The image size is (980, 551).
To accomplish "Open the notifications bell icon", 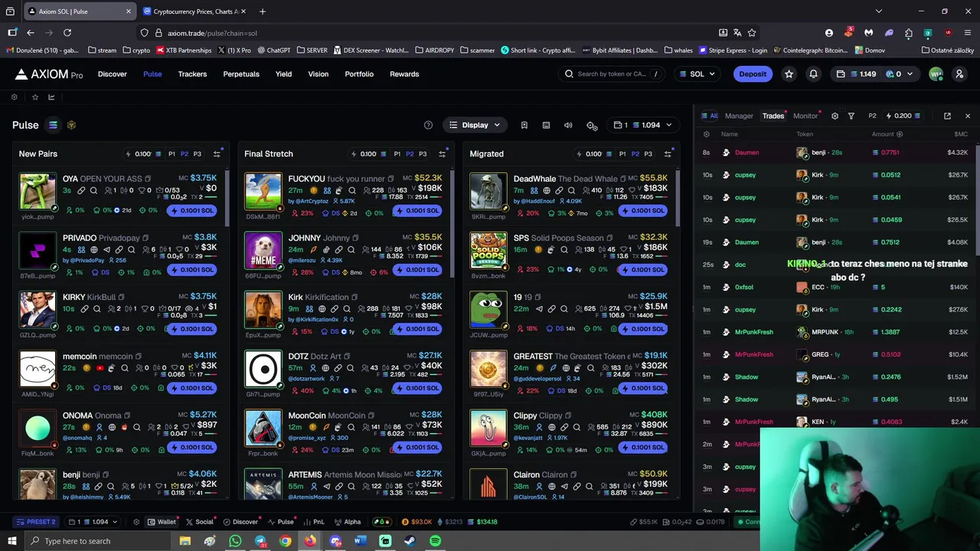I will (x=813, y=74).
